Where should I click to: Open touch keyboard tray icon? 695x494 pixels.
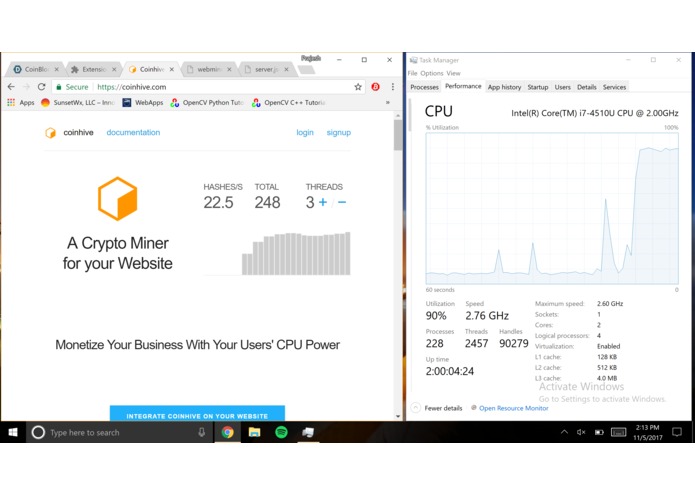618,432
